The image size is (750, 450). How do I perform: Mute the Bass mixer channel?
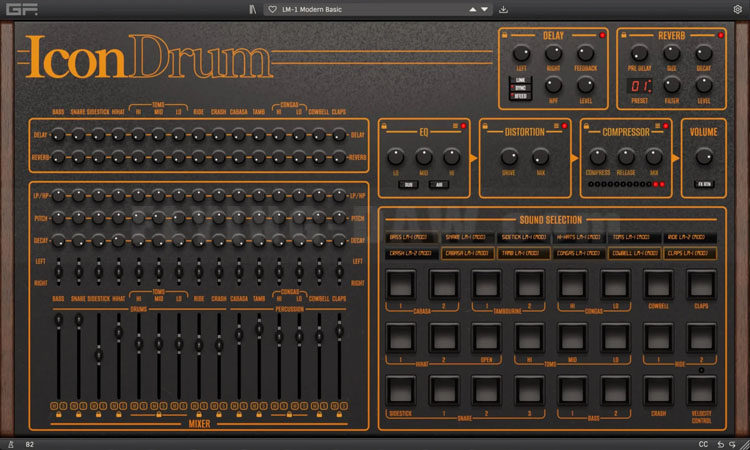click(x=54, y=406)
